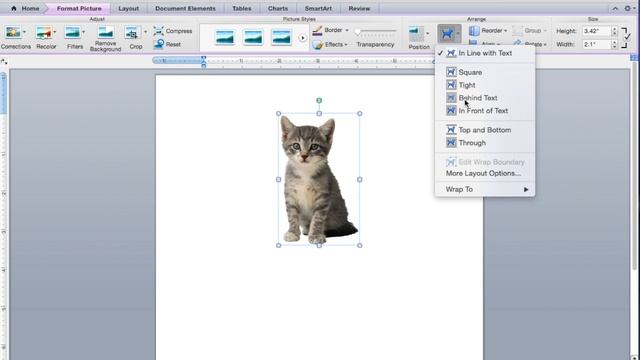The image size is (640, 360).
Task: Click the green rotation handle on picture
Action: click(319, 100)
